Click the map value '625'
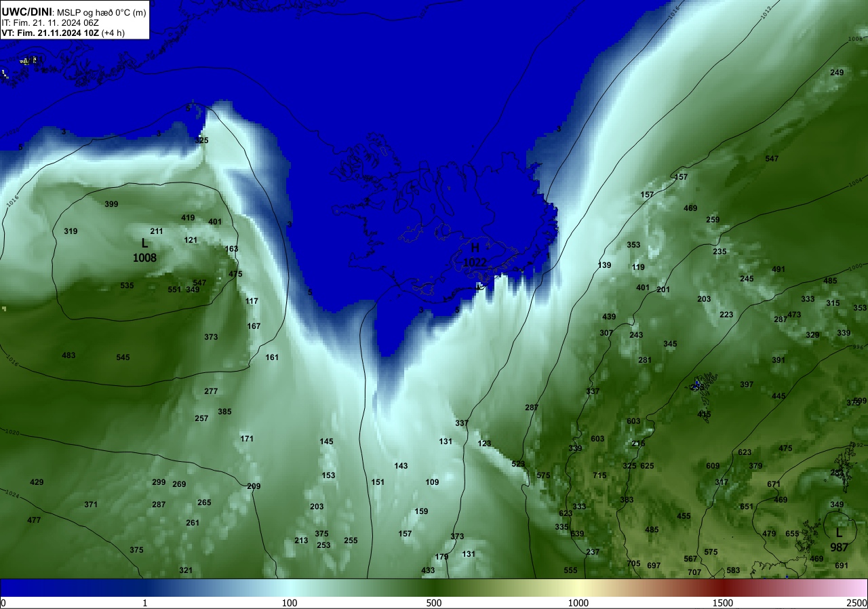 pos(647,466)
